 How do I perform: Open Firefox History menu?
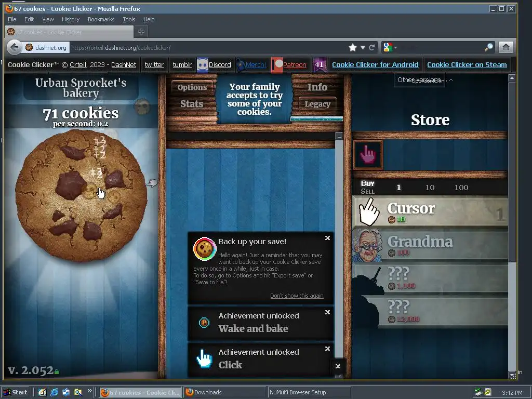pos(71,19)
